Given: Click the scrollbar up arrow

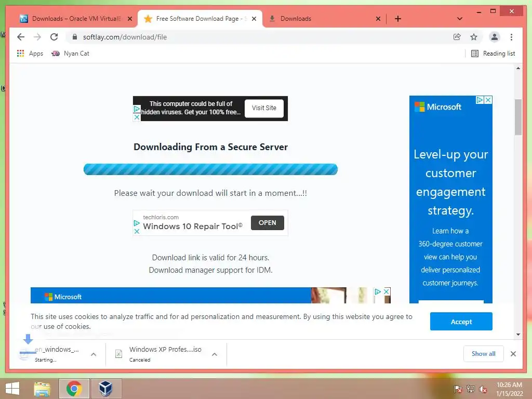Looking at the screenshot, I should [x=518, y=68].
